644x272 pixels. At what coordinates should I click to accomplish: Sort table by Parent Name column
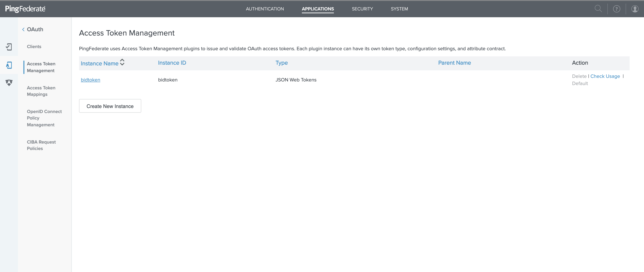(x=454, y=63)
